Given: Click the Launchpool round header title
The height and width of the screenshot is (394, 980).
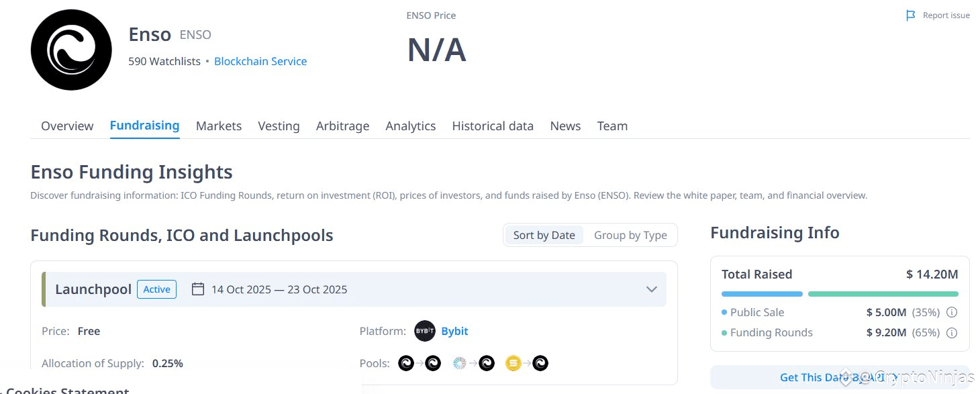Looking at the screenshot, I should [93, 289].
